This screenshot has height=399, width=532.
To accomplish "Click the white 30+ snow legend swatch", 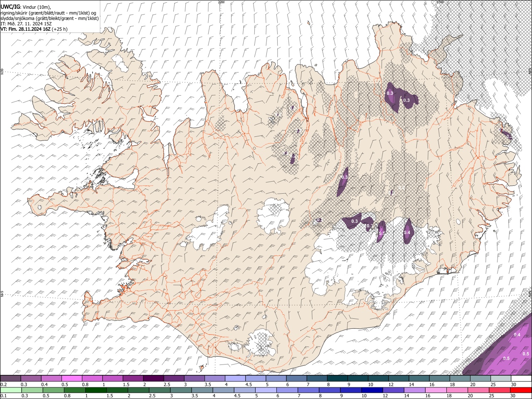I will (521, 378).
